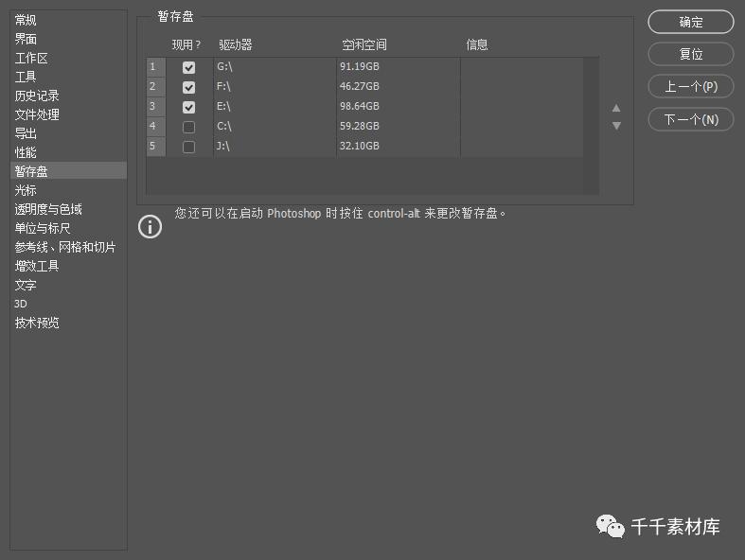Move selected scratch disk down with arrow

[x=616, y=126]
